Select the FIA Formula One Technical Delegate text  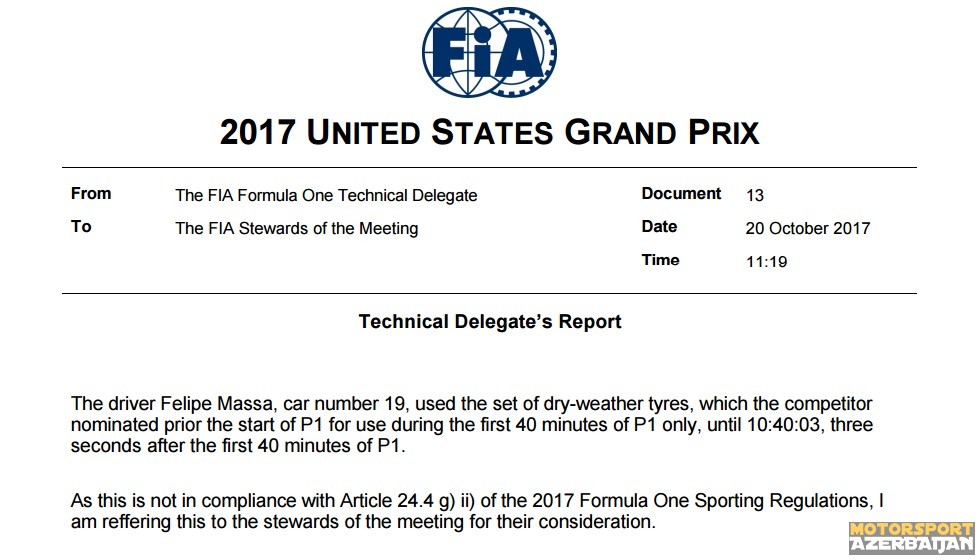[326, 196]
